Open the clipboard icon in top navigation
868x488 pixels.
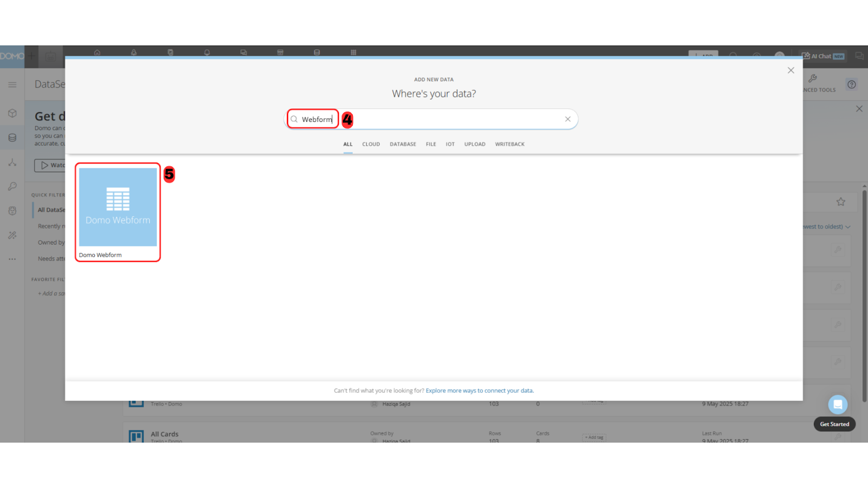point(170,53)
